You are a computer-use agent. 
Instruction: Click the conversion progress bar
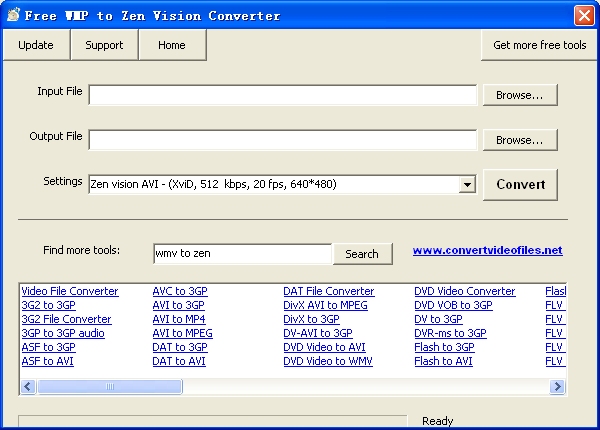tap(213, 421)
